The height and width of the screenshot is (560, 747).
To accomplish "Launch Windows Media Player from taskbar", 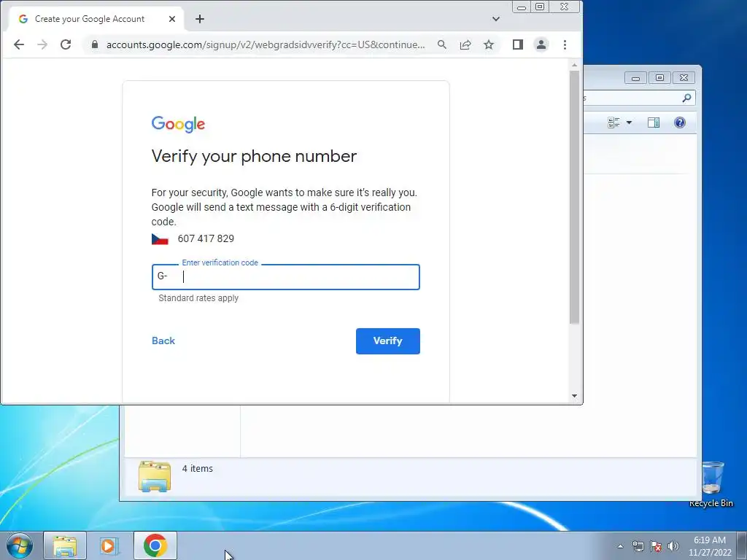I will pyautogui.click(x=108, y=545).
